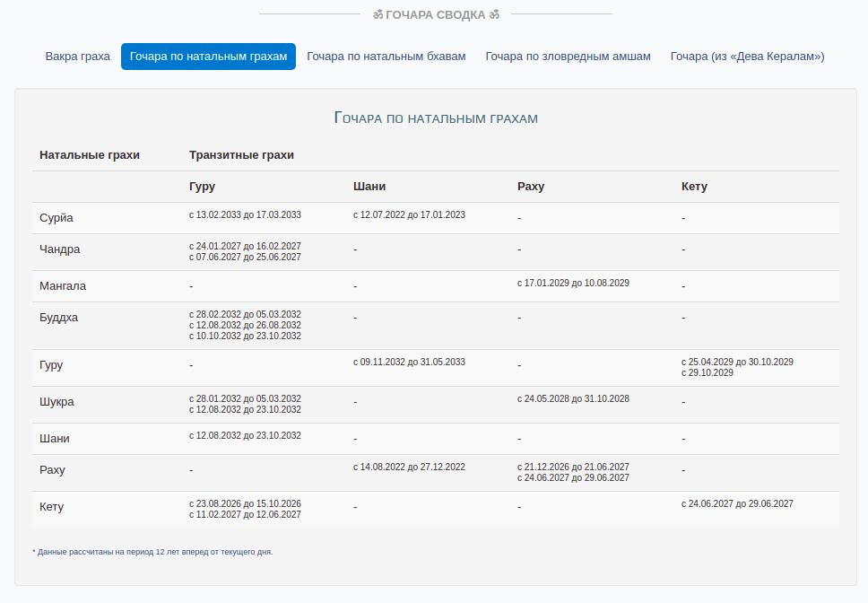Click date 'с 24.01.2027 до 16.02.2027'
This screenshot has height=603, width=868.
click(245, 247)
